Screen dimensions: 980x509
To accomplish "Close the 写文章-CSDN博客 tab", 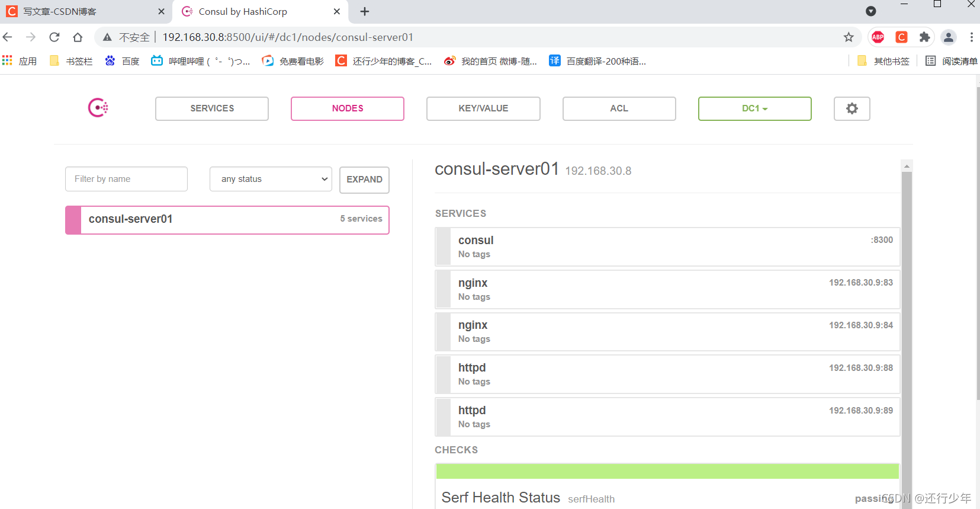I will pos(161,11).
